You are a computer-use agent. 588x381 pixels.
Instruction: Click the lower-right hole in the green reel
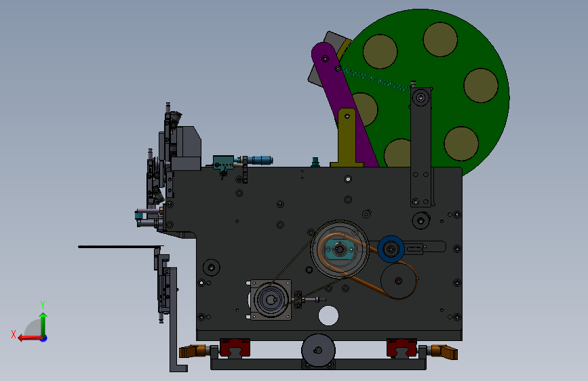click(x=461, y=144)
